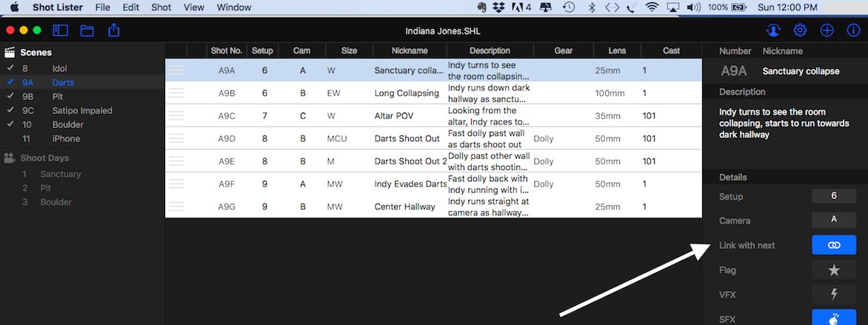868x325 pixels.
Task: Click the 100mm lens cell
Action: [x=610, y=93]
